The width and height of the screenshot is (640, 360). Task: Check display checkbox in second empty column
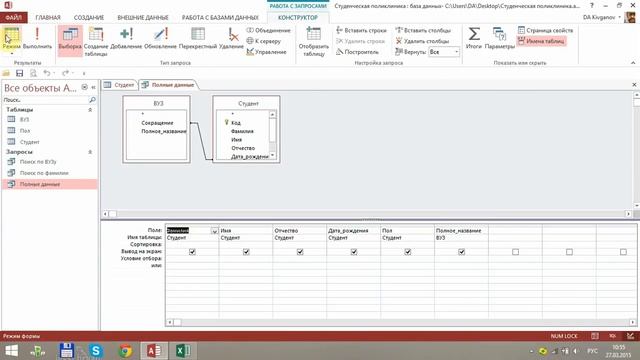click(x=569, y=252)
